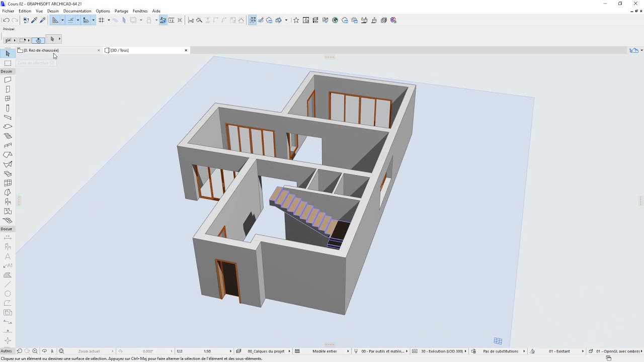Select the Curtain Wall tool
Image resolution: width=644 pixels, height=362 pixels.
(x=8, y=183)
